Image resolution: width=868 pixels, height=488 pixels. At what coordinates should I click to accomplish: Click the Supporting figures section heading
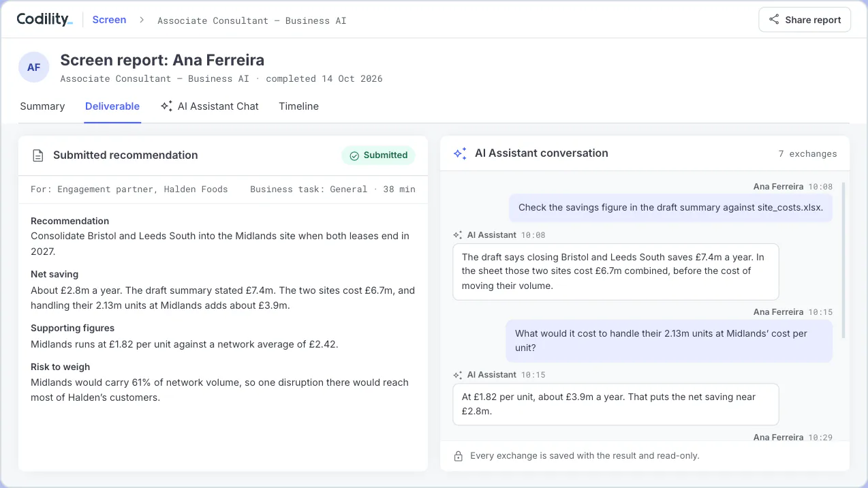(x=72, y=328)
